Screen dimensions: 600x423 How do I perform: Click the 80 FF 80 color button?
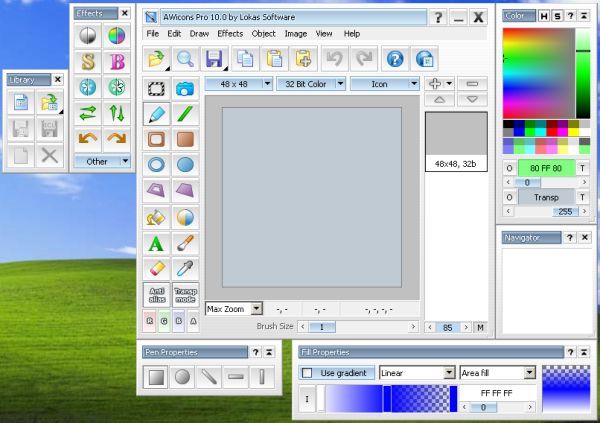click(x=546, y=168)
